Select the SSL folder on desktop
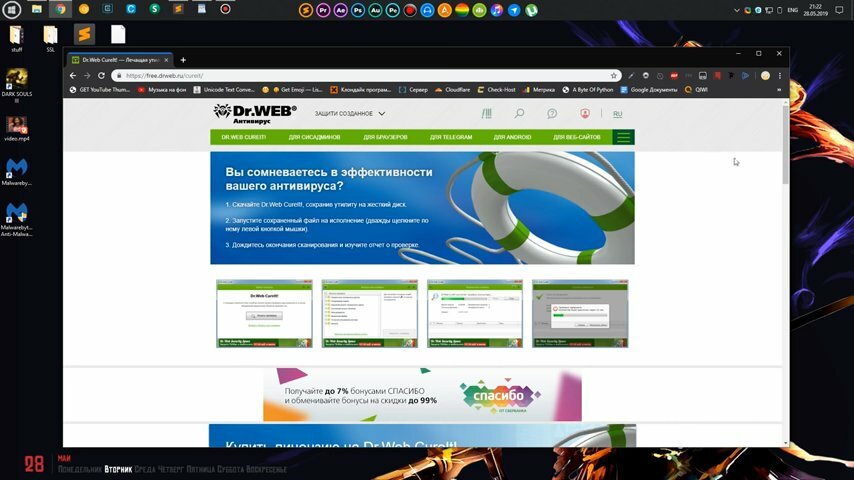Image resolution: width=854 pixels, height=480 pixels. [x=51, y=39]
